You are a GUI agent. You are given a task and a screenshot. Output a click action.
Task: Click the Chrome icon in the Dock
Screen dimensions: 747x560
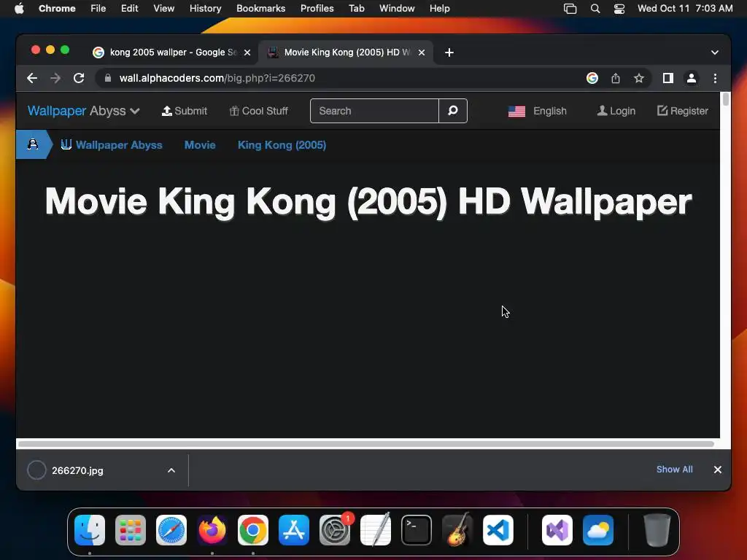tap(253, 530)
